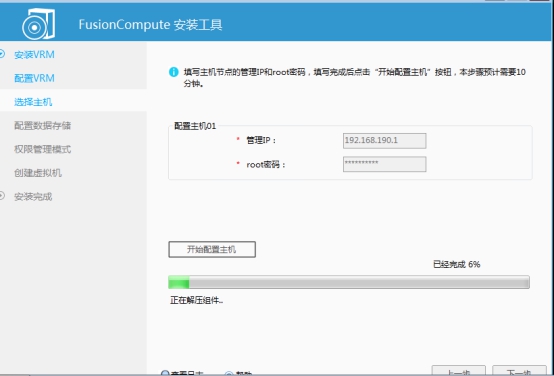
Task: Click the FusionCompute installer disc logo
Action: [x=39, y=24]
